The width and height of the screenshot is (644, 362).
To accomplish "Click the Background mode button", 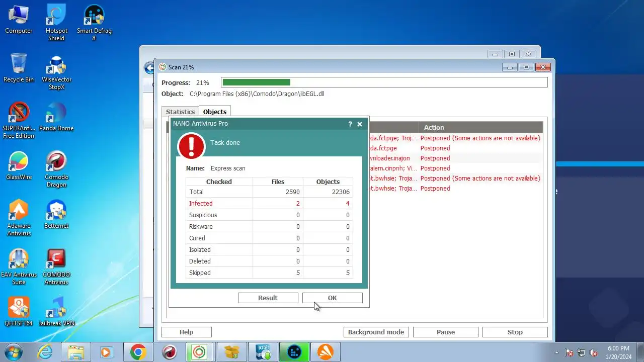I will tap(376, 332).
